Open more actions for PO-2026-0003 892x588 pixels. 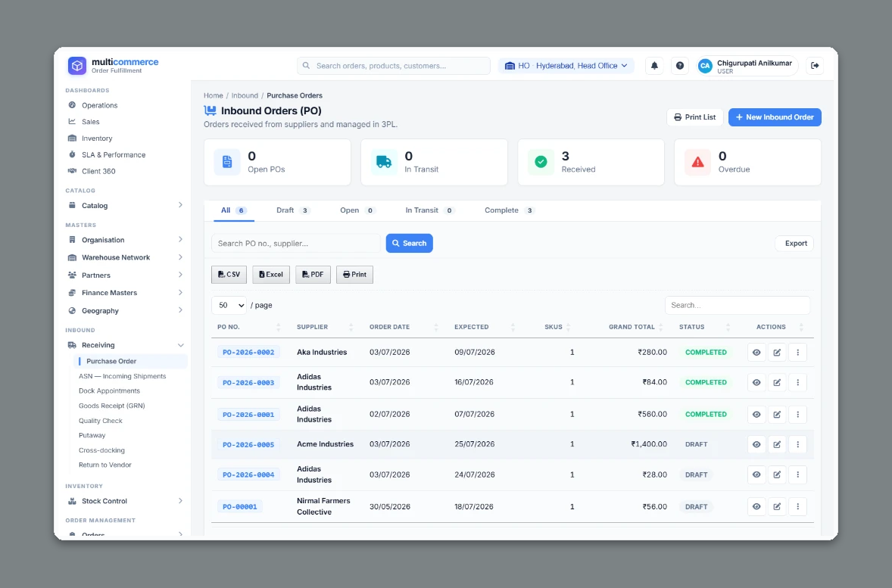pos(797,383)
